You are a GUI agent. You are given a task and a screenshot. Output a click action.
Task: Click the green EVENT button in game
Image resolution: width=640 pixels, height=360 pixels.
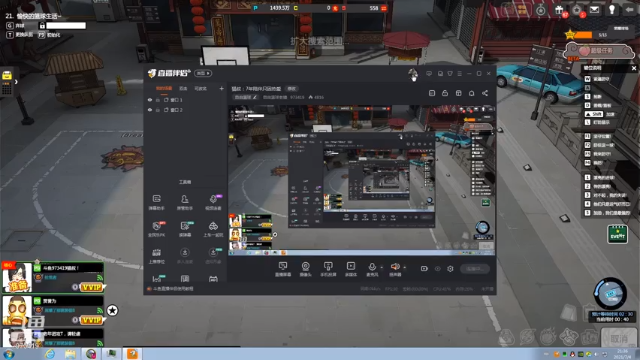(617, 235)
